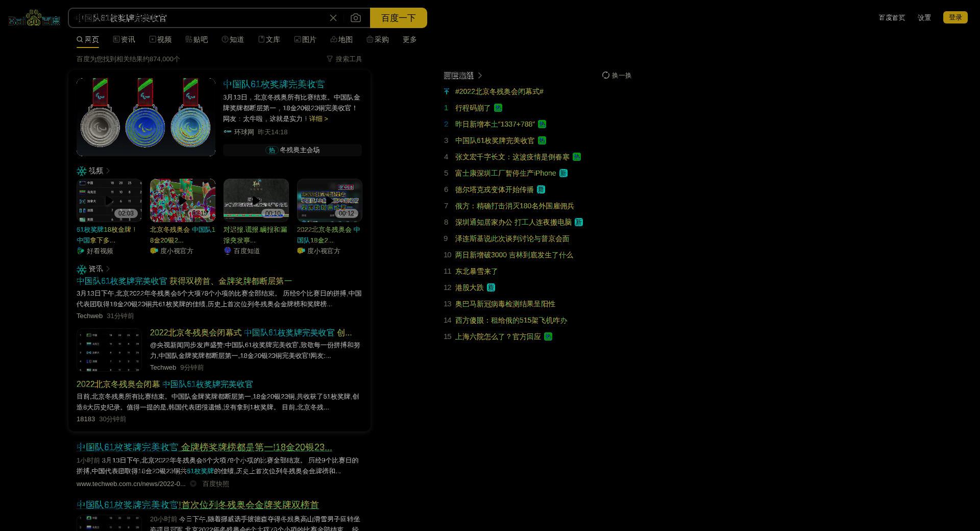This screenshot has height=531, width=980.
Task: Open the 地图 tab
Action: coord(341,39)
